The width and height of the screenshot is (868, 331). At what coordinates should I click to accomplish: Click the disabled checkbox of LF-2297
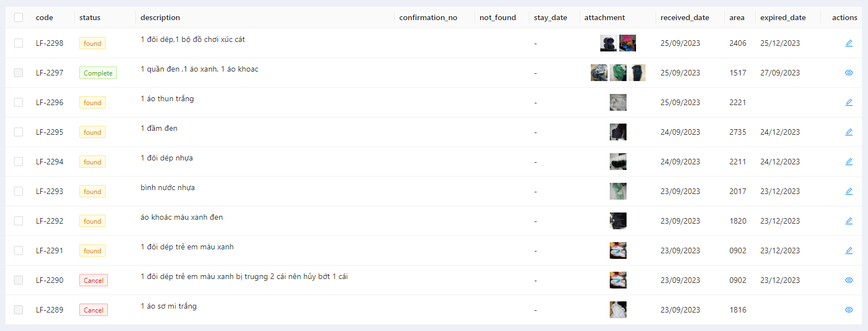[18, 73]
